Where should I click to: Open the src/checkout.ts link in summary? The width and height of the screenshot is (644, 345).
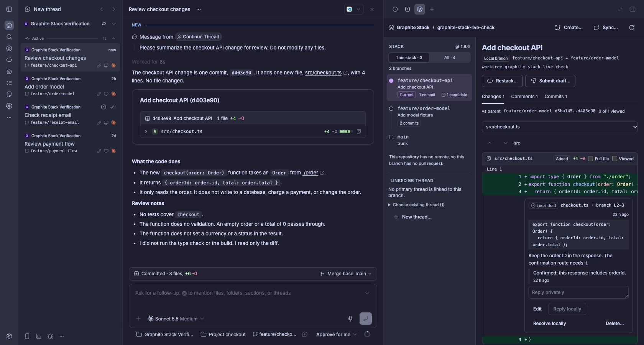tap(323, 72)
